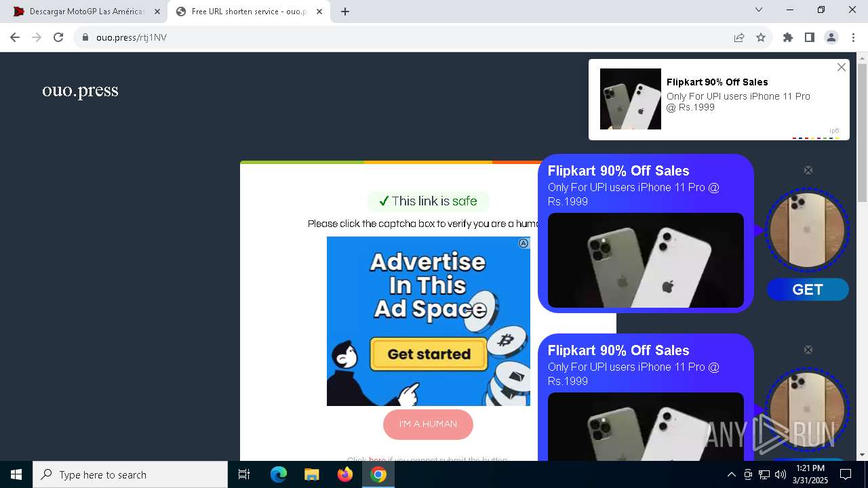Image resolution: width=868 pixels, height=488 pixels.
Task: Toggle the browser side panel
Action: [810, 37]
